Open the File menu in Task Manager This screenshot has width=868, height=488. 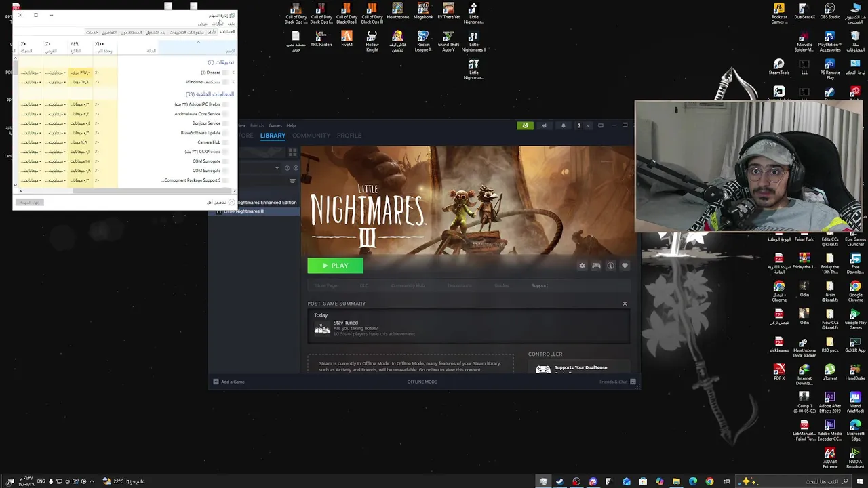tap(231, 24)
